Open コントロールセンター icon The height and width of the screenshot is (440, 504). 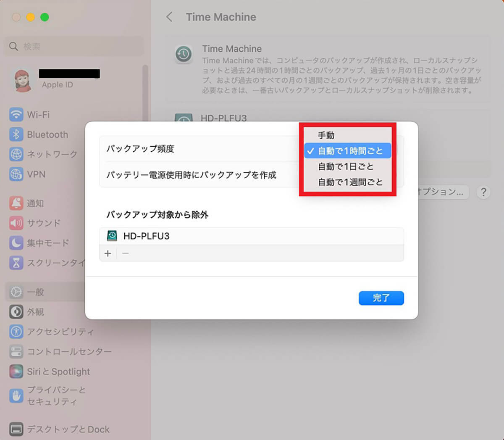[x=16, y=351]
